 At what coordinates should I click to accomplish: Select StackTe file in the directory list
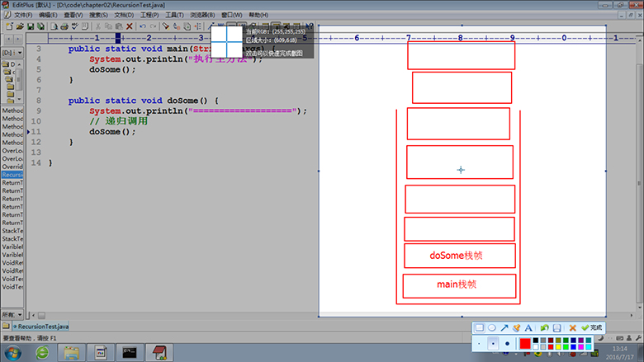(12, 231)
